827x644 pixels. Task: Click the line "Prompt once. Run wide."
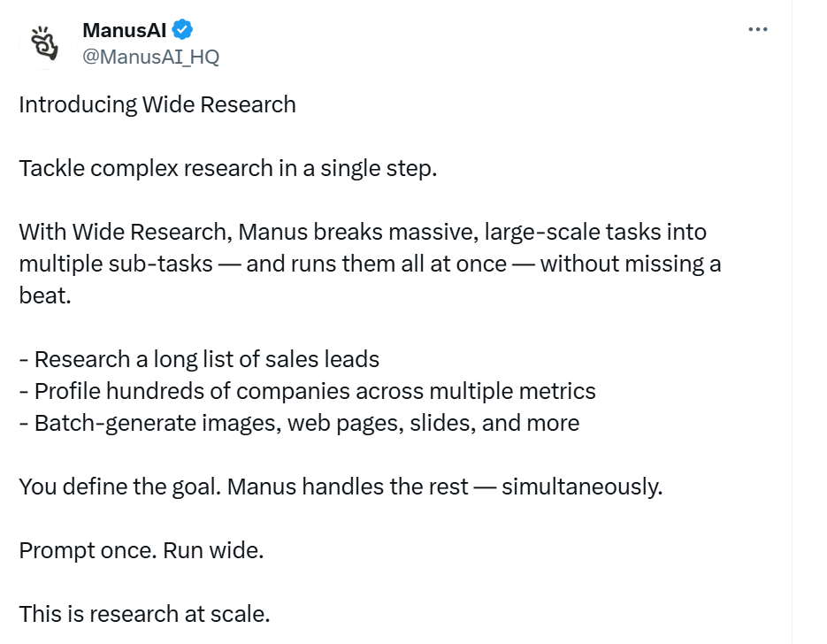click(142, 550)
